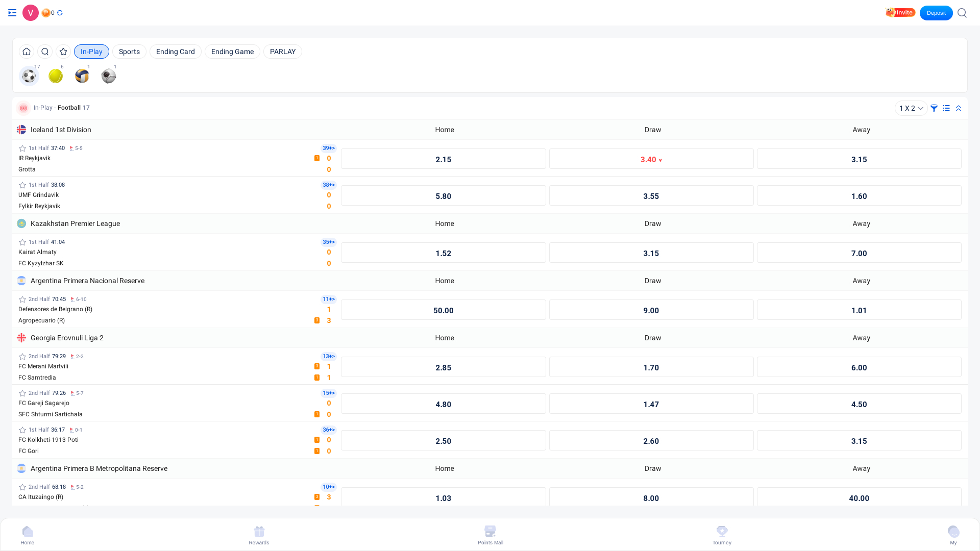Expand 35+ markets for Kairat Almaty
Screen dimensions: 980x551
329,242
